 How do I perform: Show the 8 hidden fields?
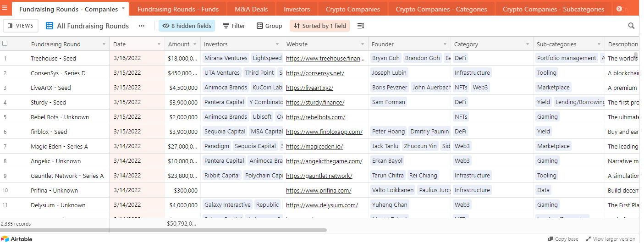click(x=187, y=26)
